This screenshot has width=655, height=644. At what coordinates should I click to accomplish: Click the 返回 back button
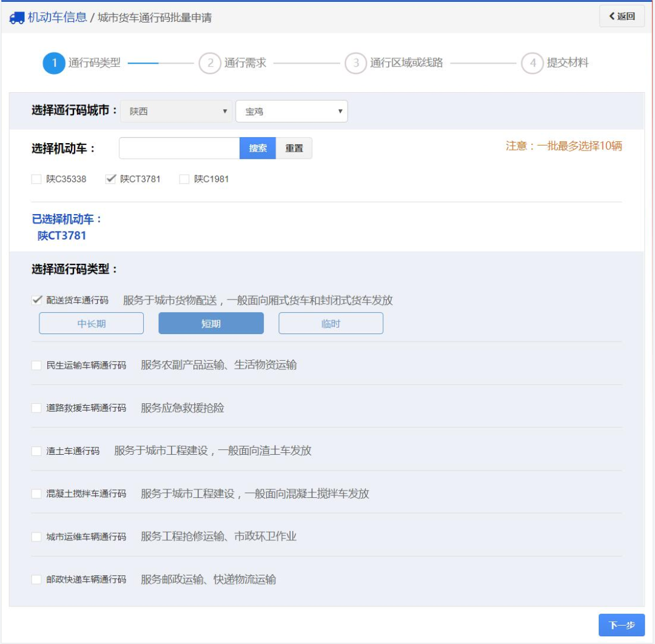pos(622,16)
